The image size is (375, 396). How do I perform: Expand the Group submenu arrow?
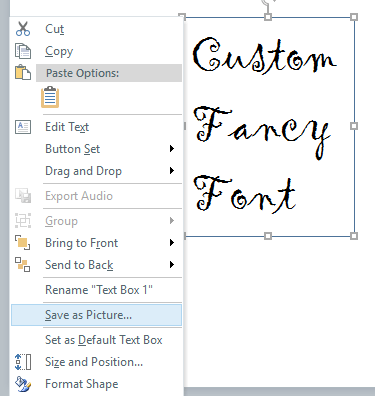[172, 220]
